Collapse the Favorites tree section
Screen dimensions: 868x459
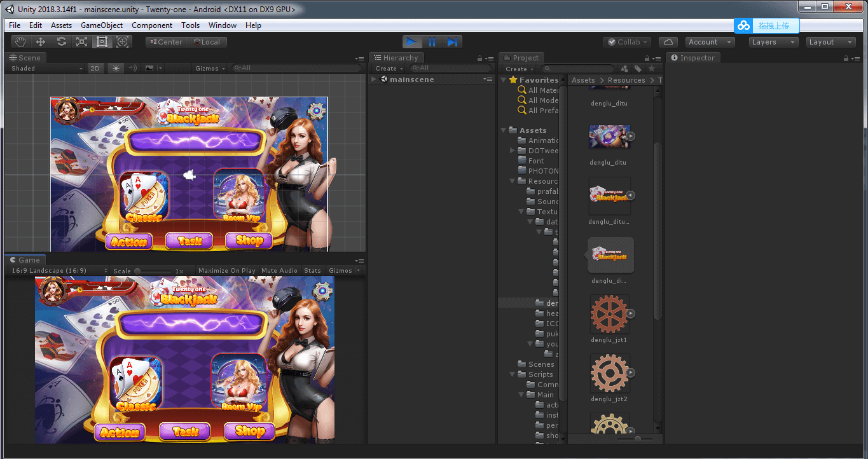coord(504,80)
